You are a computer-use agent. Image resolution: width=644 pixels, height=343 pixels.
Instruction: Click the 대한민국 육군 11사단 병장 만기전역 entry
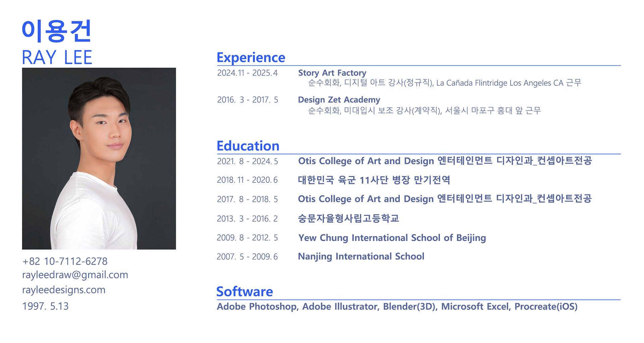point(374,180)
